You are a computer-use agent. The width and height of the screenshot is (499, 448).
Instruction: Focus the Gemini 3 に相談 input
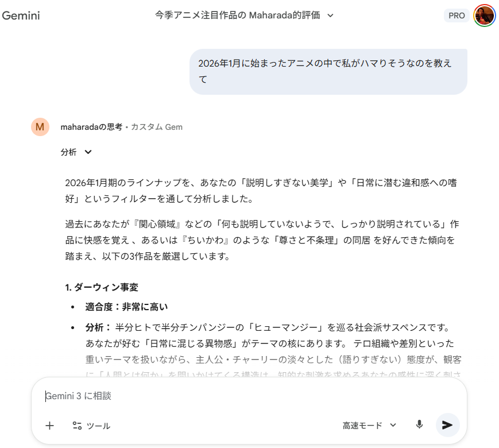coord(230,396)
